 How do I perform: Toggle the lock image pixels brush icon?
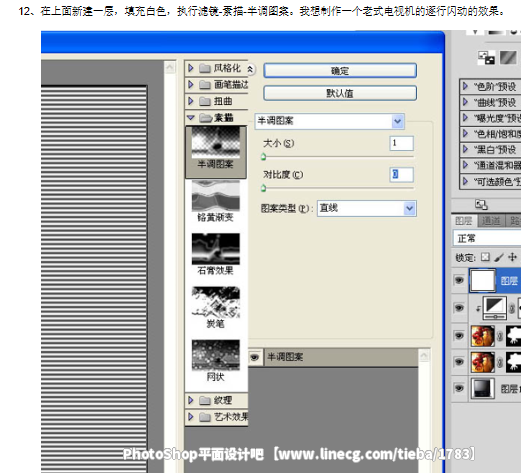[498, 257]
